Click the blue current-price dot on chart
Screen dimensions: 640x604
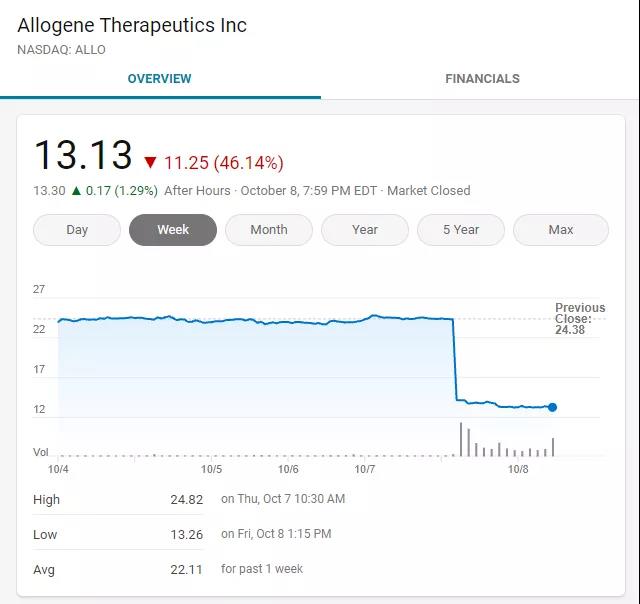point(552,407)
